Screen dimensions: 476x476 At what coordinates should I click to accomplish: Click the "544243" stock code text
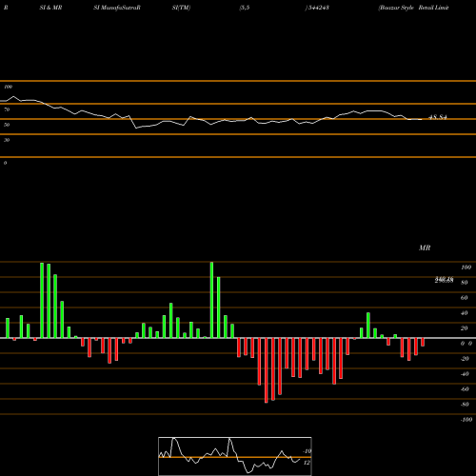[x=319, y=8]
